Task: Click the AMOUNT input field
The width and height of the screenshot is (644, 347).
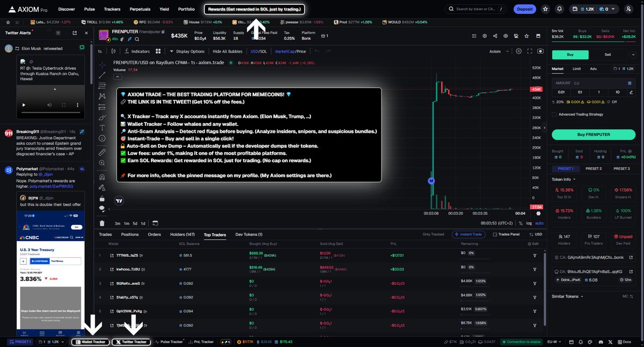Action: (594, 83)
